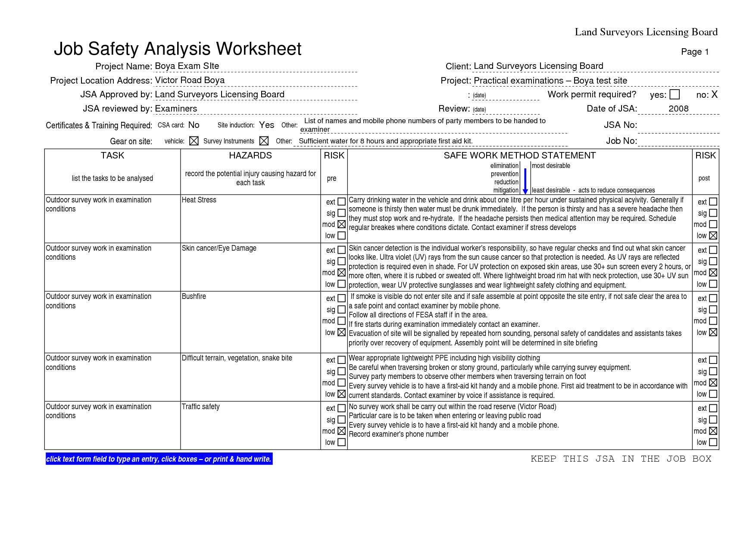Click the 'TASK' column header
Image resolution: width=756 pixels, height=534 pixels.
click(x=112, y=155)
